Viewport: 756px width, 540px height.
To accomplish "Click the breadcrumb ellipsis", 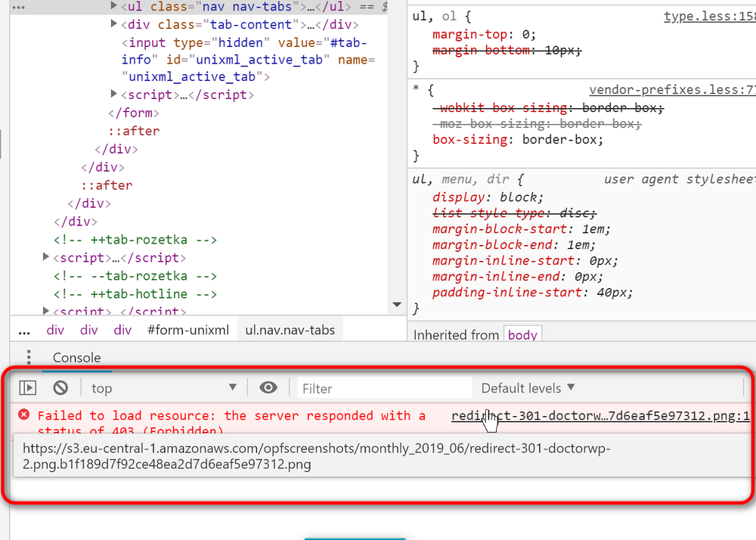I will tap(24, 331).
